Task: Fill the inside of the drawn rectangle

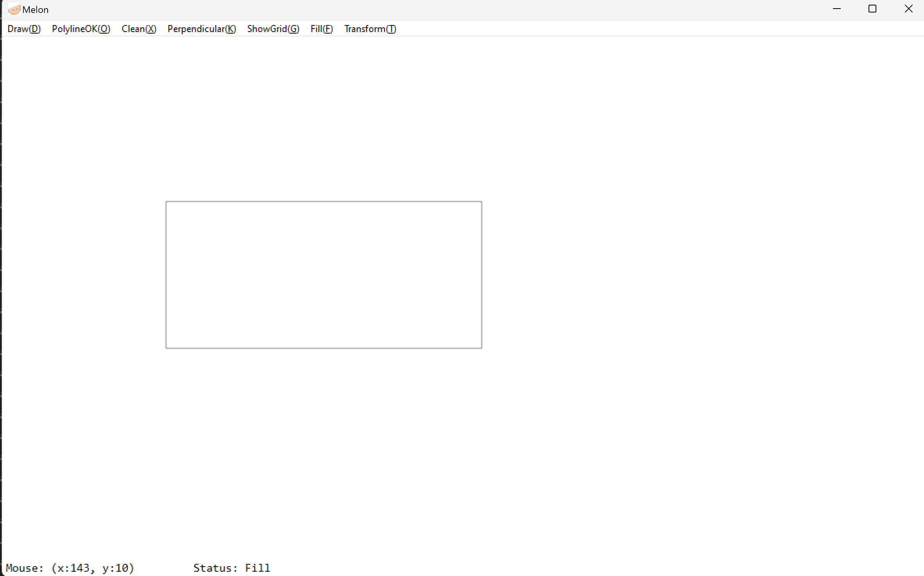Action: pyautogui.click(x=323, y=275)
